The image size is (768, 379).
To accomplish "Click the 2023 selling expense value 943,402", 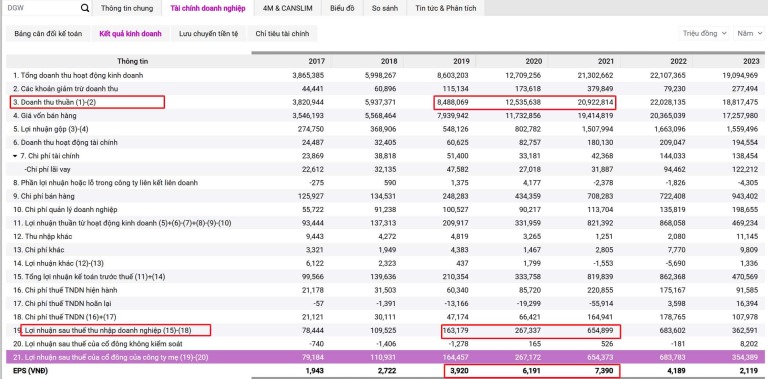I will point(744,196).
